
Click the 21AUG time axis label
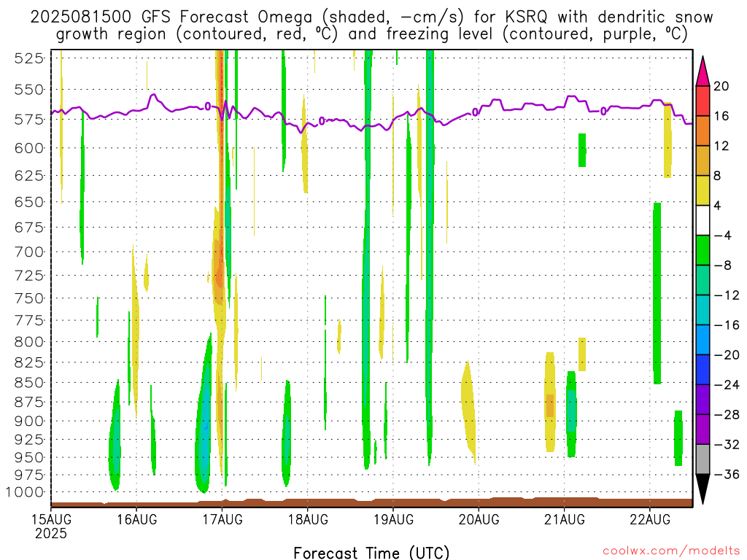coord(565,519)
